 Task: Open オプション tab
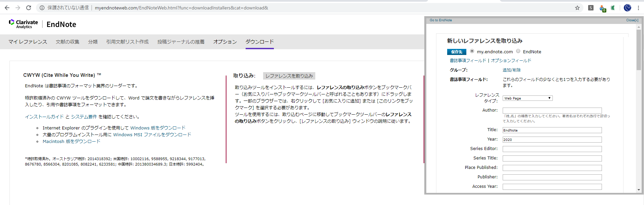point(225,42)
